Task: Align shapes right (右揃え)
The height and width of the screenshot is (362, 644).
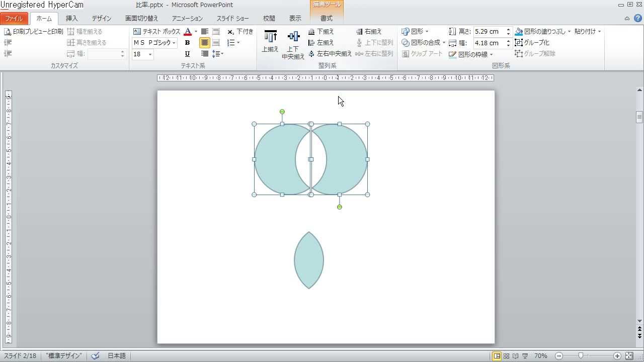Action: [369, 32]
